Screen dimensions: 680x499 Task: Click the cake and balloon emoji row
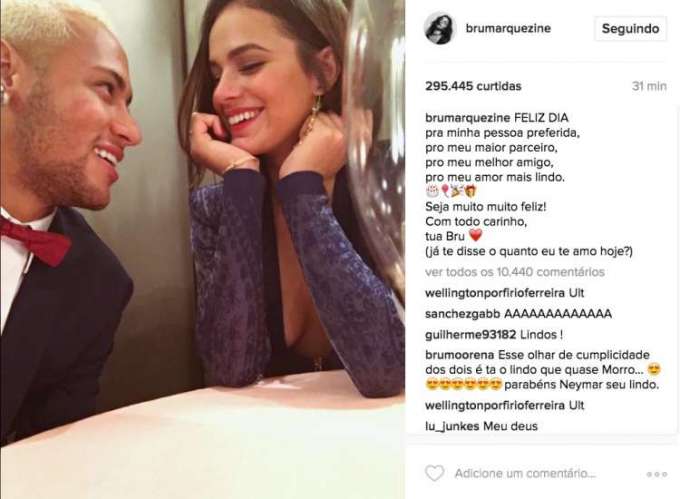pos(451,190)
